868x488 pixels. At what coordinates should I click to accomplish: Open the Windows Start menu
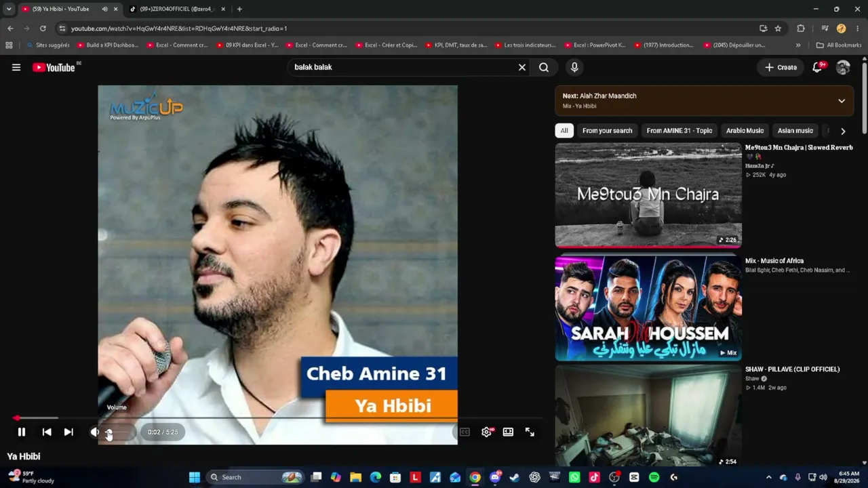coord(195,477)
